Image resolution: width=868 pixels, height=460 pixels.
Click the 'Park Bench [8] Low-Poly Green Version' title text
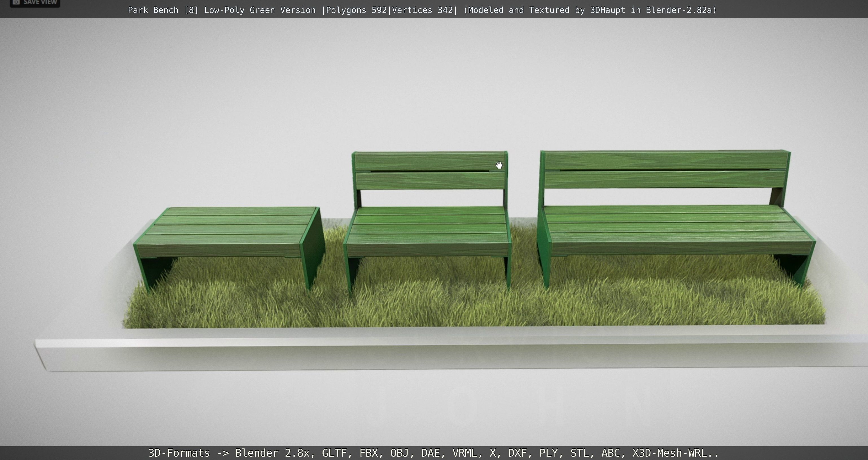point(222,10)
